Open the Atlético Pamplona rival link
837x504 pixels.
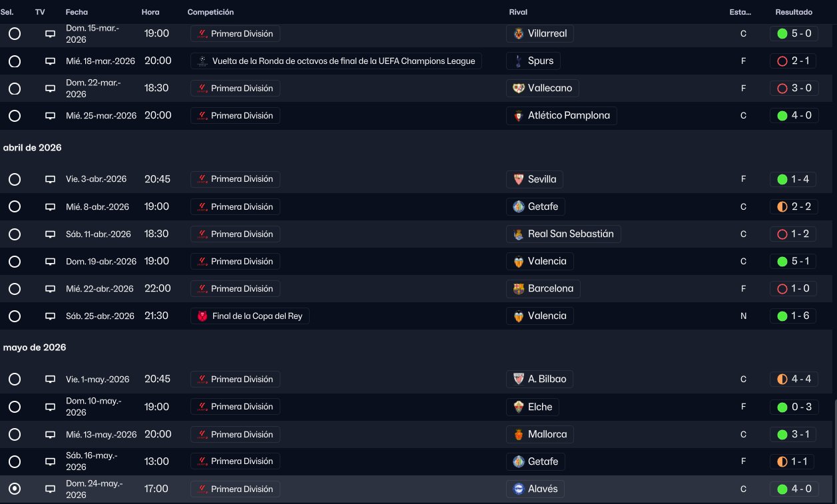click(561, 115)
